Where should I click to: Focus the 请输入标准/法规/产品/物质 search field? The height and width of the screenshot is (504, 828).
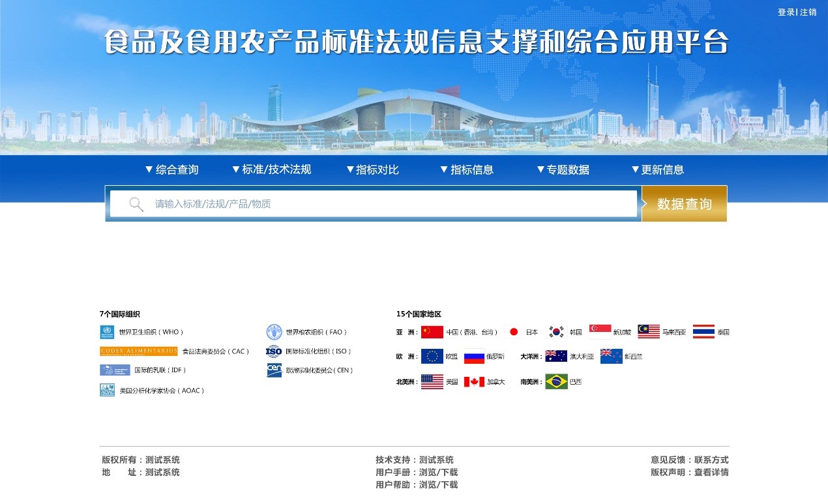[391, 204]
